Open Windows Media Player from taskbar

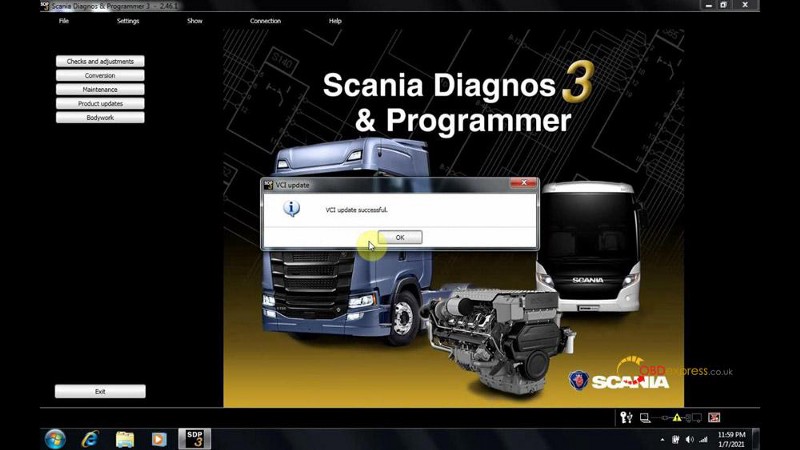[x=159, y=439]
